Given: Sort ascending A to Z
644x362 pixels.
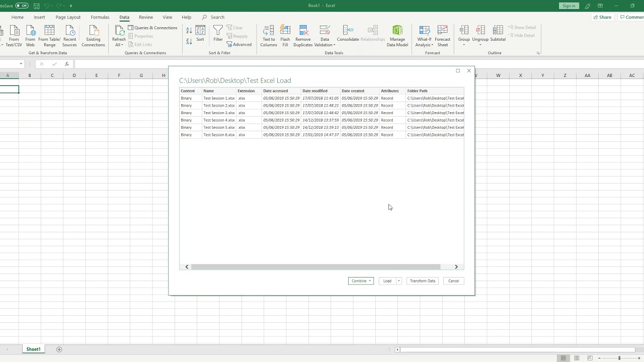Looking at the screenshot, I should click(x=189, y=31).
